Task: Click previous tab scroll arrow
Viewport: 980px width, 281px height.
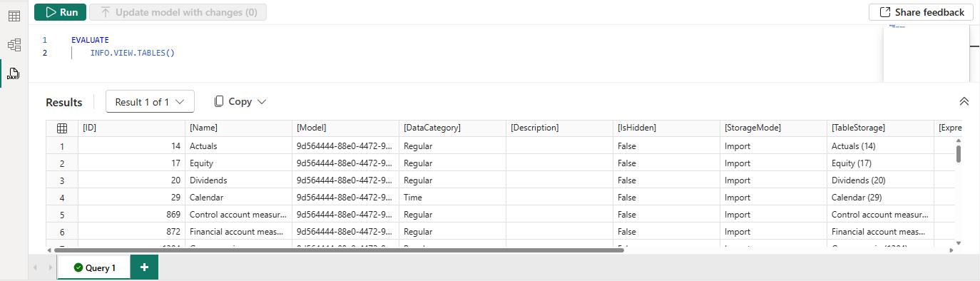Action: click(x=36, y=267)
